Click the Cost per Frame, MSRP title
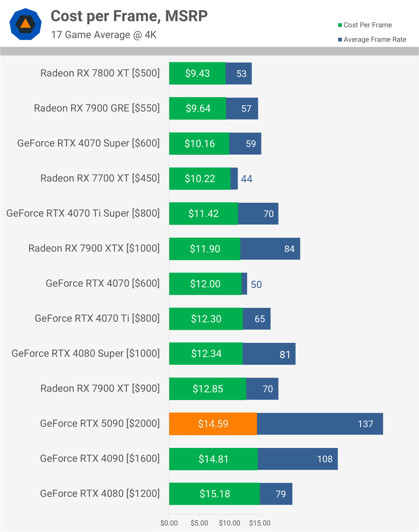 [x=129, y=16]
